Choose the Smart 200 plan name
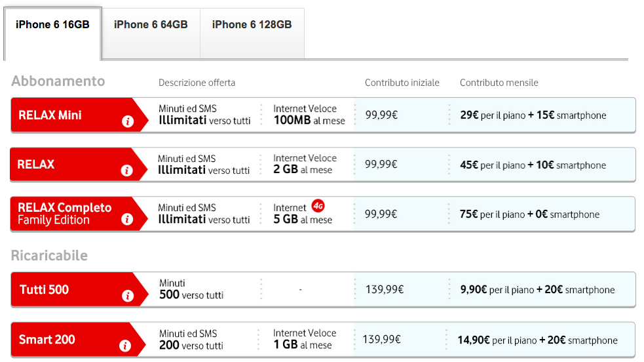644x362 pixels. [47, 340]
